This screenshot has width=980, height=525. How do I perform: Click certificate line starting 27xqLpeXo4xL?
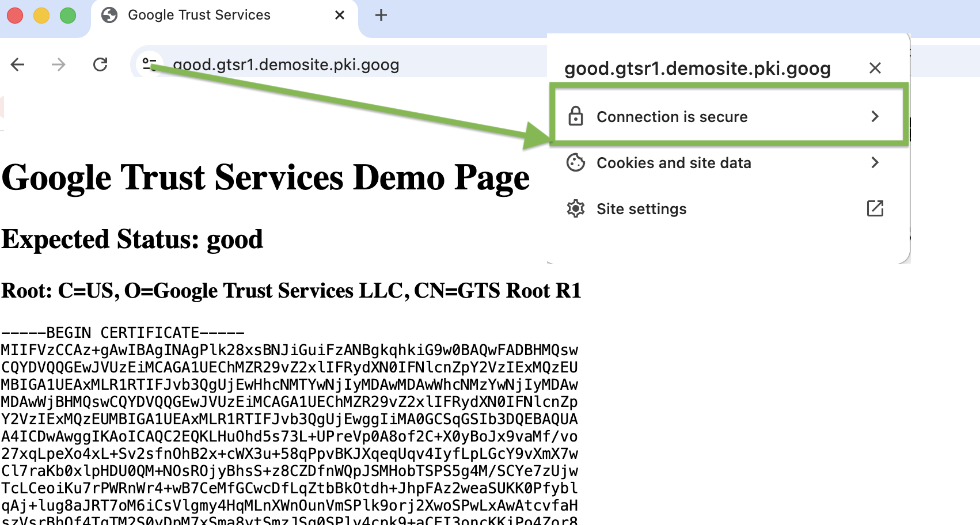[x=290, y=454]
